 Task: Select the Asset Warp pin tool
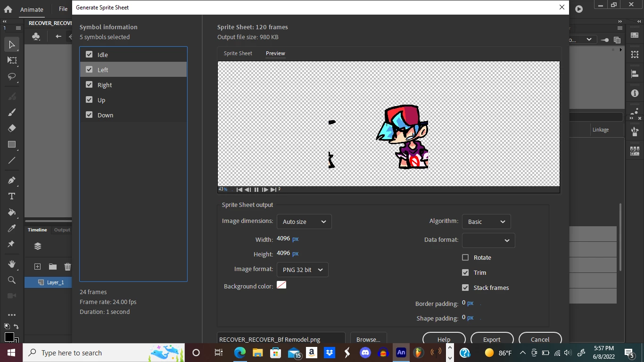coord(12,244)
